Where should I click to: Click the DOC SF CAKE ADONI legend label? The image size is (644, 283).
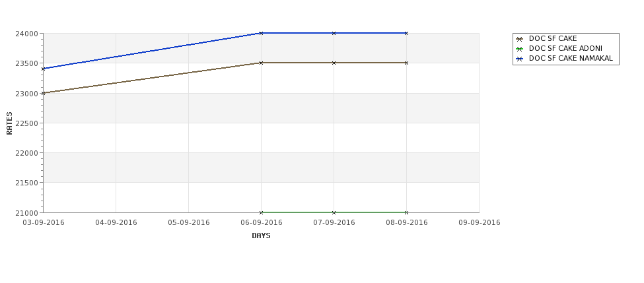565,49
